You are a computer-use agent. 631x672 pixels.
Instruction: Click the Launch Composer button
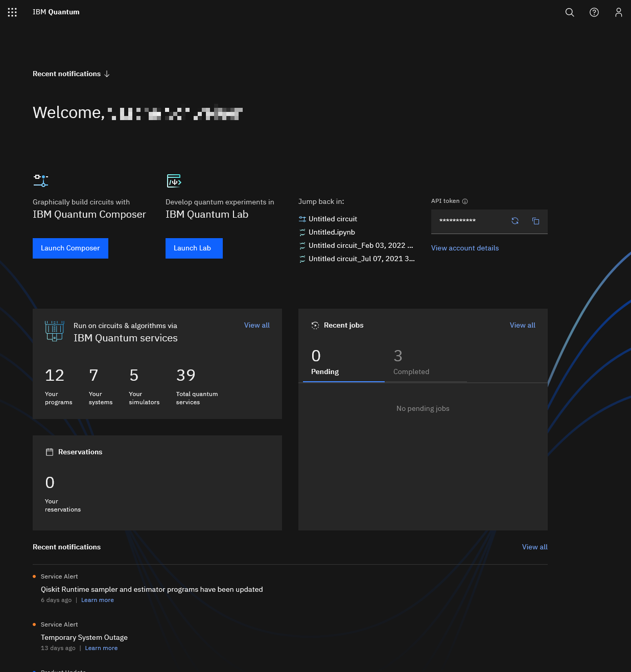(71, 248)
